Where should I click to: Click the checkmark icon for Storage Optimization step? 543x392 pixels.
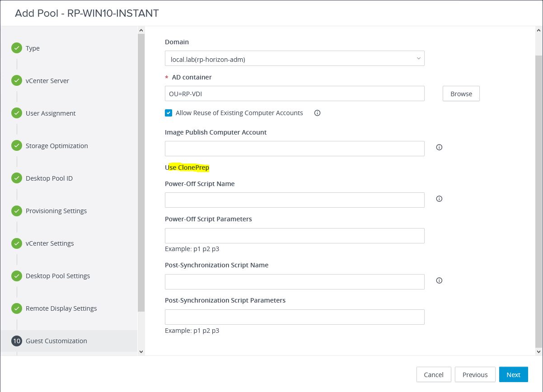17,146
